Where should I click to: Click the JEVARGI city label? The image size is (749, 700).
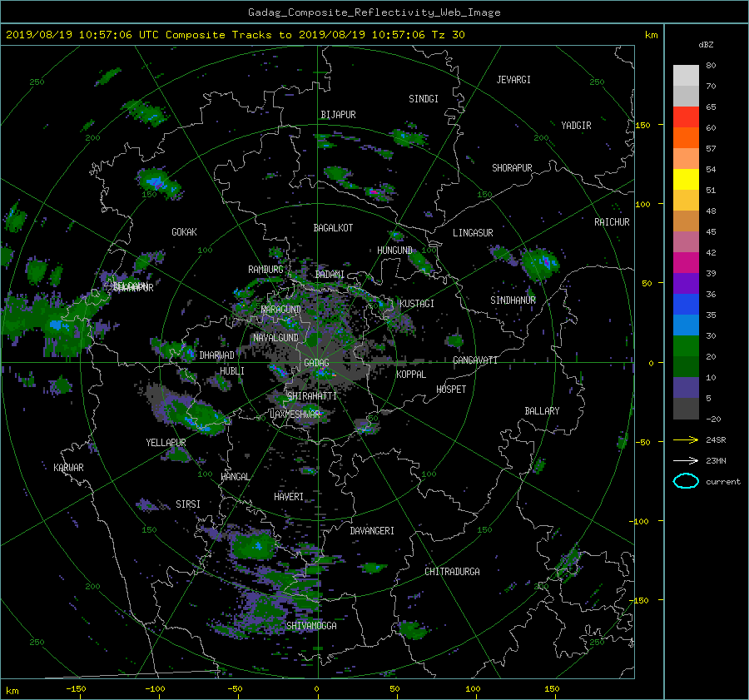513,80
